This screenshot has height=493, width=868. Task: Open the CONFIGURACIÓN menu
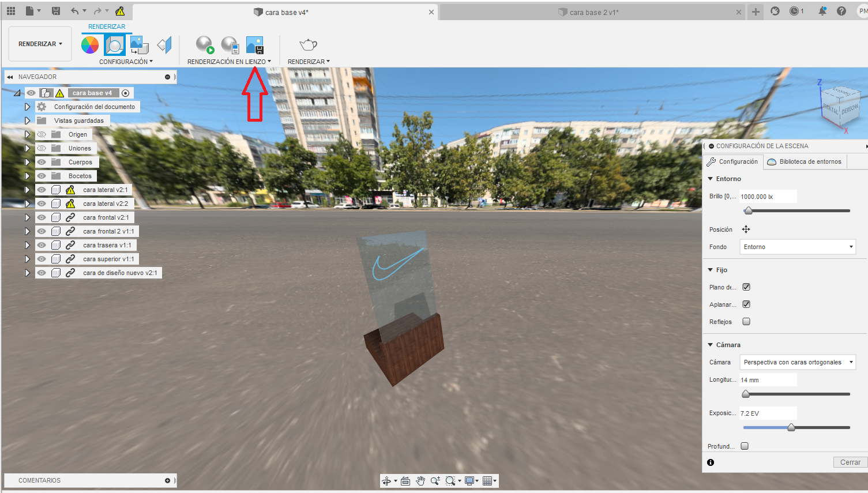click(x=126, y=62)
